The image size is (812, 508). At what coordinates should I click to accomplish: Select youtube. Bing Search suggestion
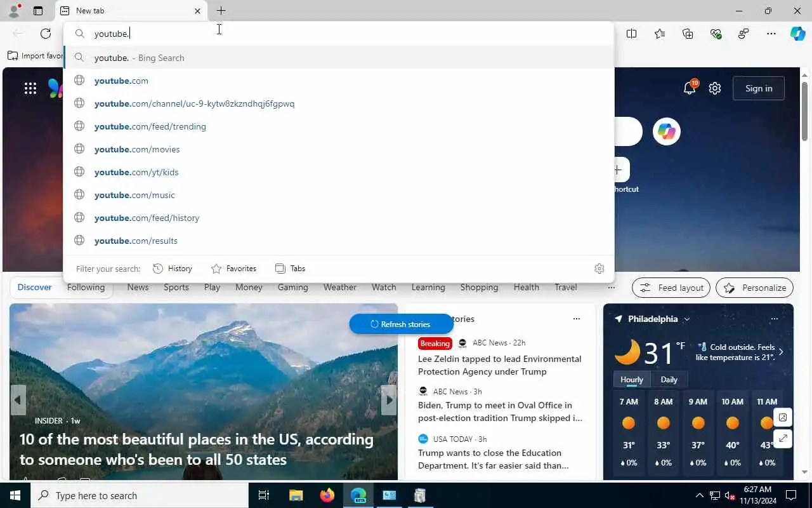click(339, 58)
